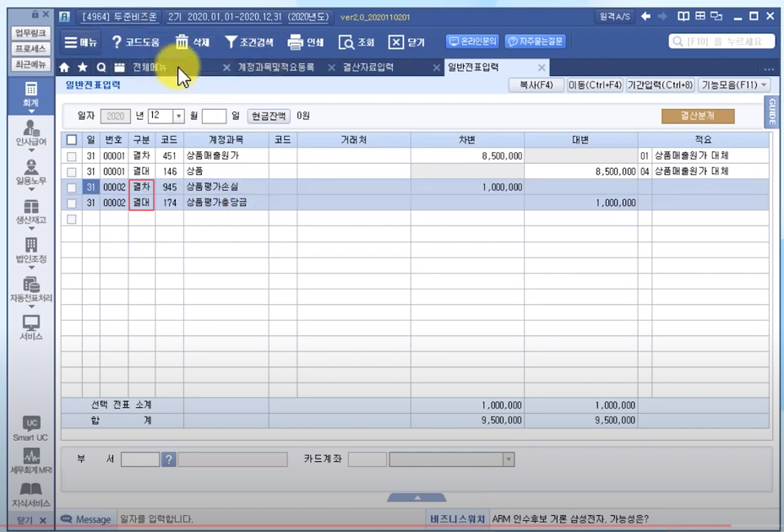This screenshot has width=784, height=532.
Task: Click the 복사(F4) button
Action: [536, 85]
